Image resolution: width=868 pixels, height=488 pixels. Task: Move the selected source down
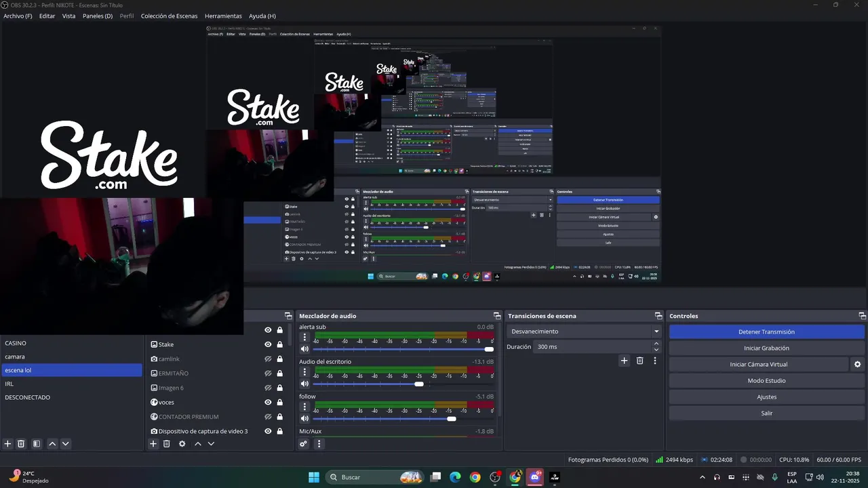click(x=211, y=444)
